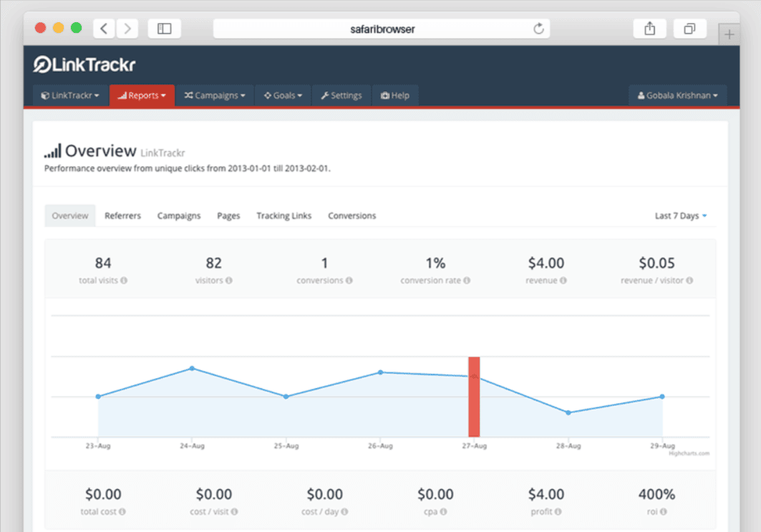Viewport: 761px width, 532px height.
Task: Select the wrench icon on Settings
Action: 324,95
